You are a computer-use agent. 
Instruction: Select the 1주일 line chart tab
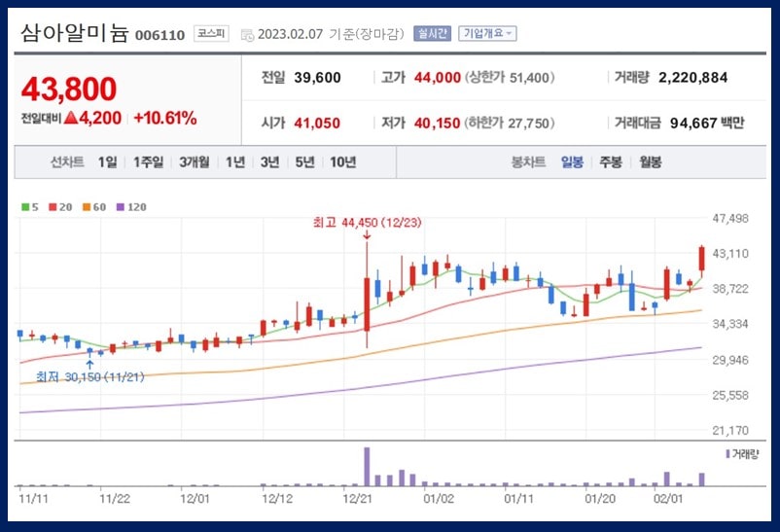click(x=148, y=162)
